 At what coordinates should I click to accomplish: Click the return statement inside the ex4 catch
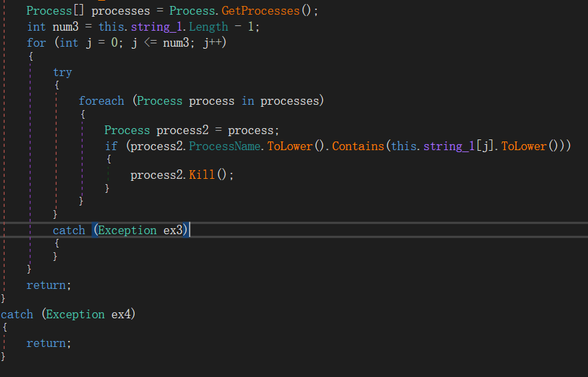click(x=48, y=343)
